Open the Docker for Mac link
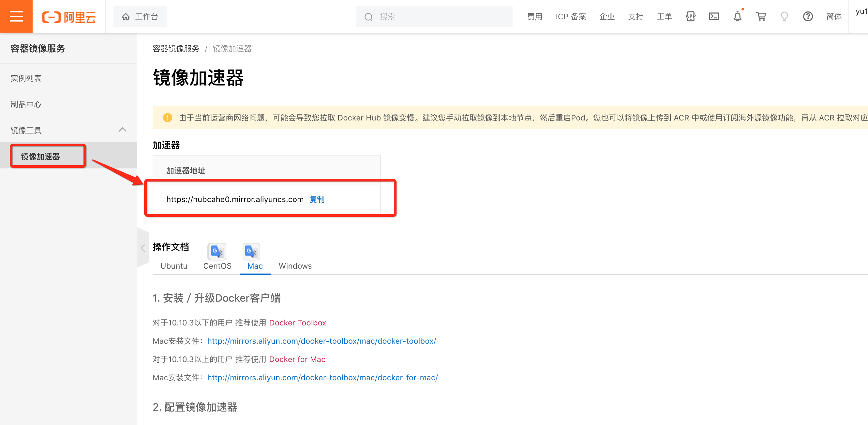The height and width of the screenshot is (425, 868). 297,359
